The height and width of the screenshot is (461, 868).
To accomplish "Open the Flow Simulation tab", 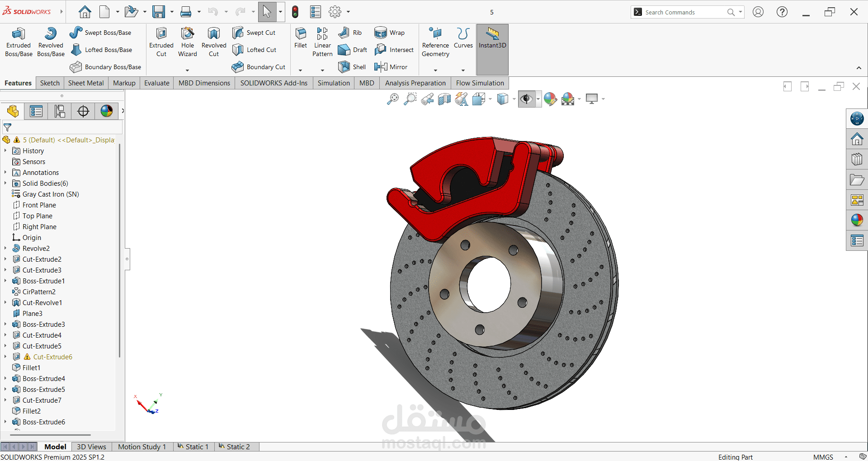I will [480, 83].
